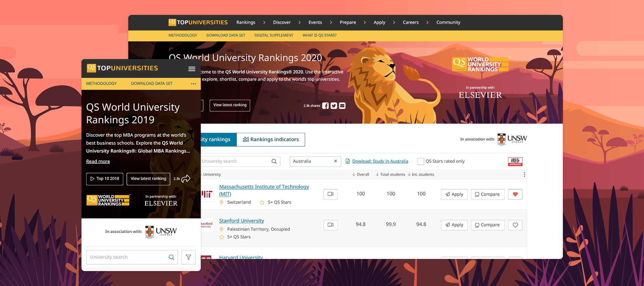
Task: Open the Australia country filter box
Action: tap(315, 161)
